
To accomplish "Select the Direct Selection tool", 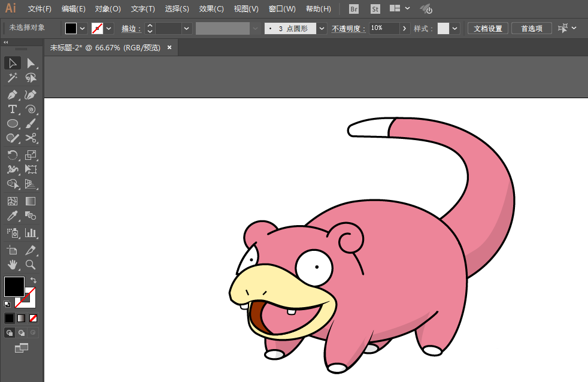I will coord(31,63).
